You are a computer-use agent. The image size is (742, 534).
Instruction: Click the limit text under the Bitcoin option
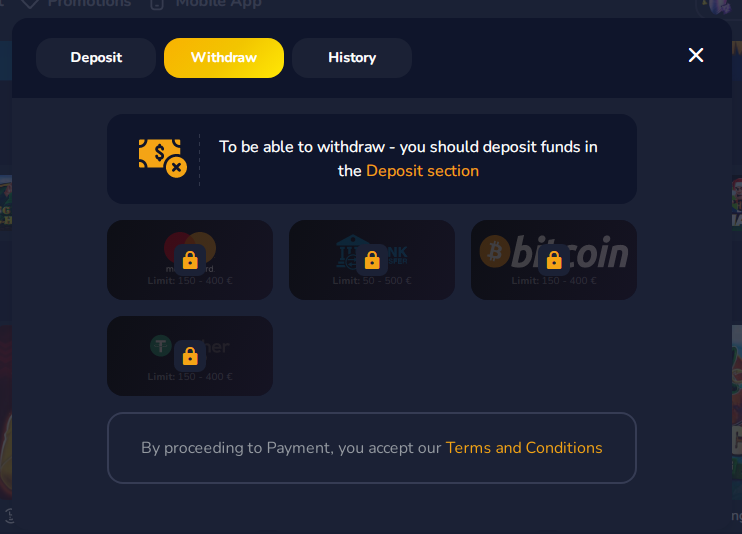coord(554,281)
